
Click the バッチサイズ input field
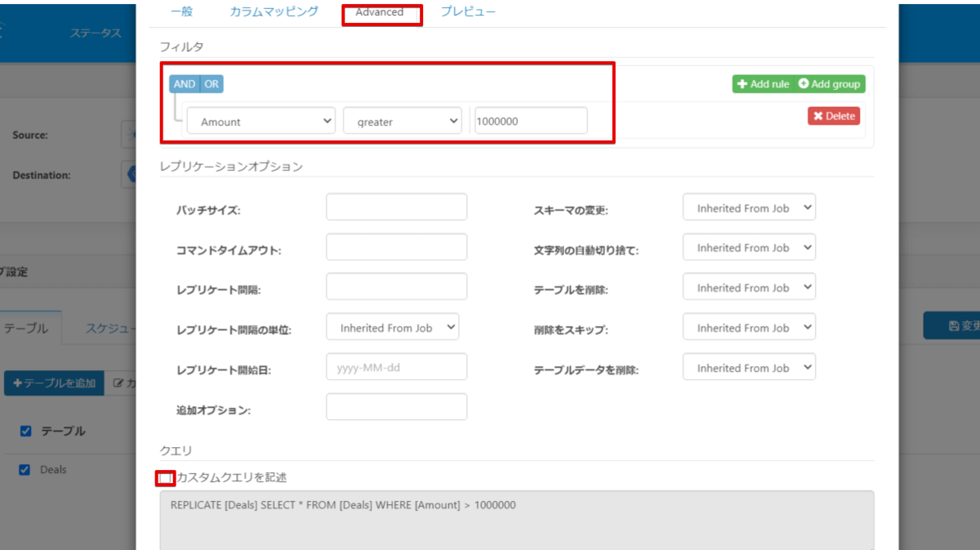(396, 207)
